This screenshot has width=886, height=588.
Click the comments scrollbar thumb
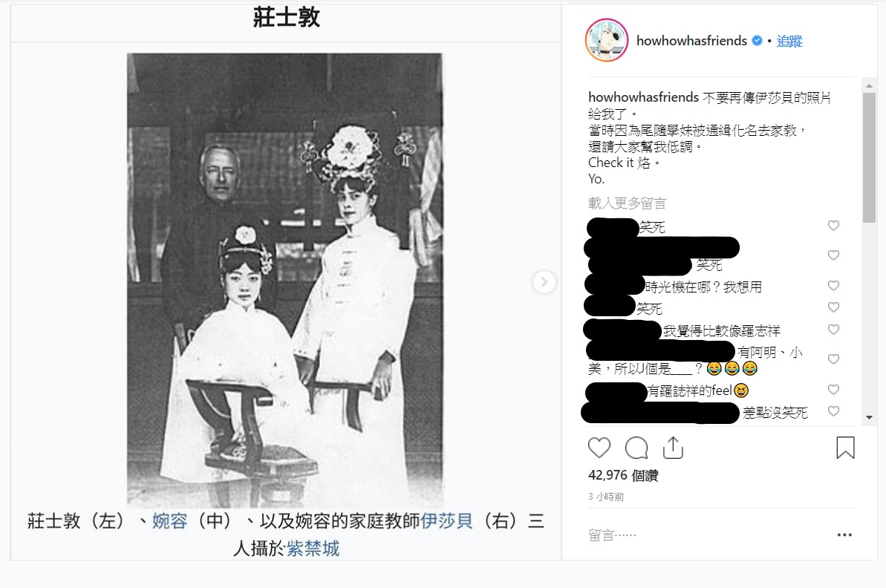[869, 158]
